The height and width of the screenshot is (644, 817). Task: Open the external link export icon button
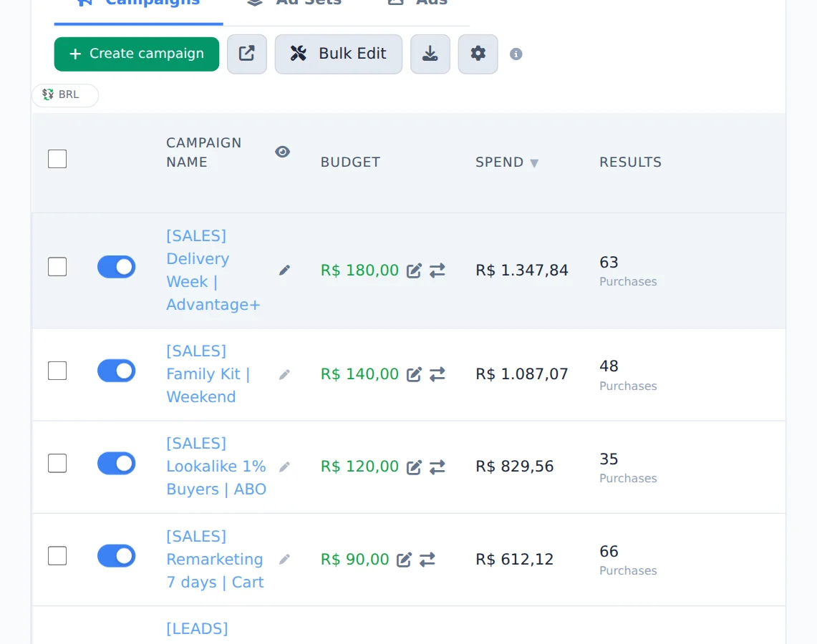(x=247, y=54)
